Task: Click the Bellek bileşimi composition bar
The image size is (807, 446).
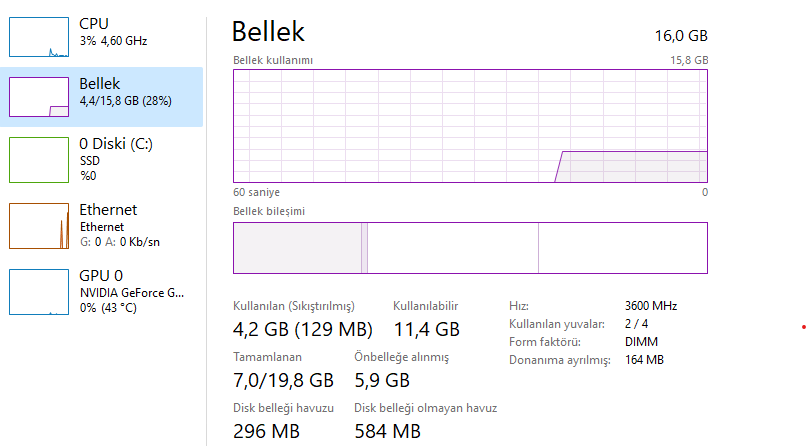Action: [470, 248]
